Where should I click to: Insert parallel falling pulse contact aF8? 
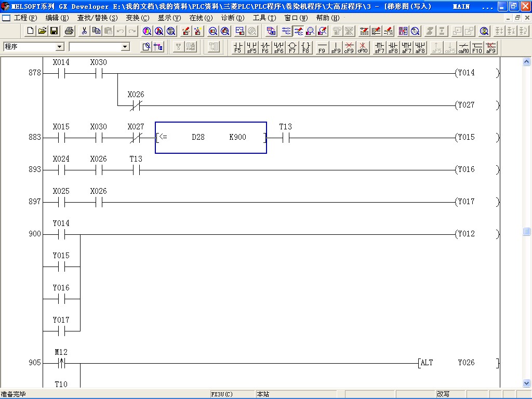tap(420, 47)
